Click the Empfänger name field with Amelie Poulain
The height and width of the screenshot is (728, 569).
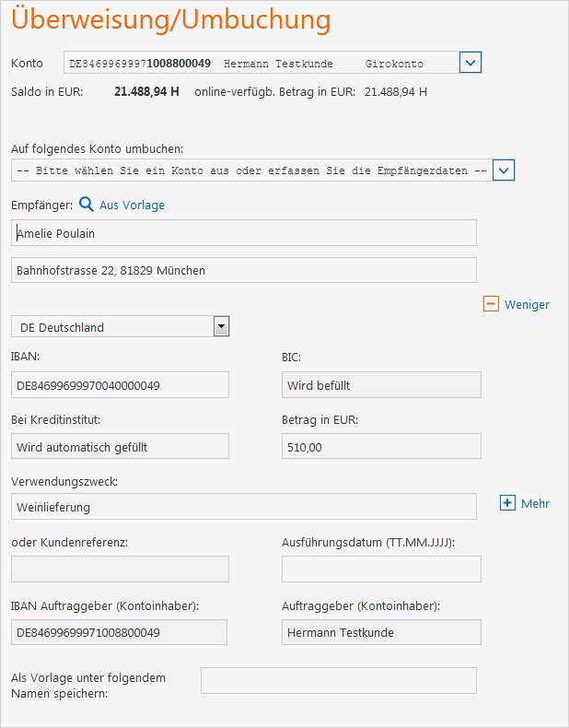pos(244,232)
